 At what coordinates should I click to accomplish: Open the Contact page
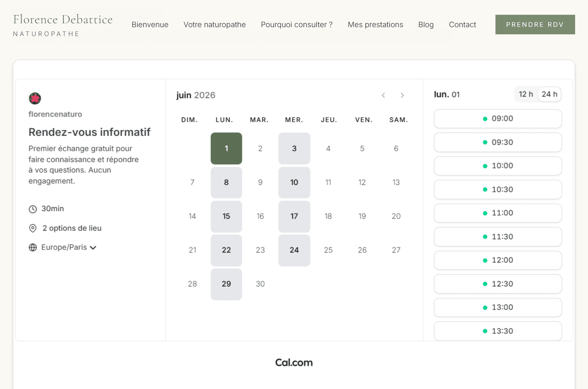462,25
